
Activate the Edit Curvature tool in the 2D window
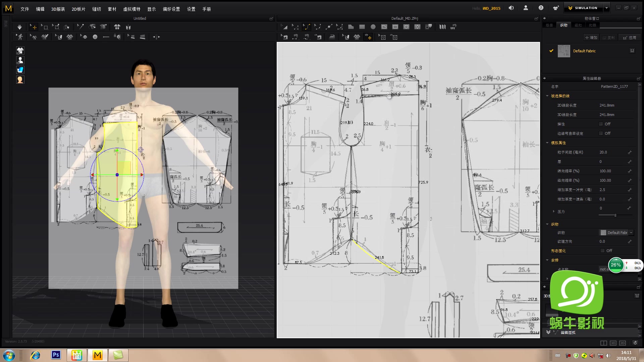pos(307,27)
